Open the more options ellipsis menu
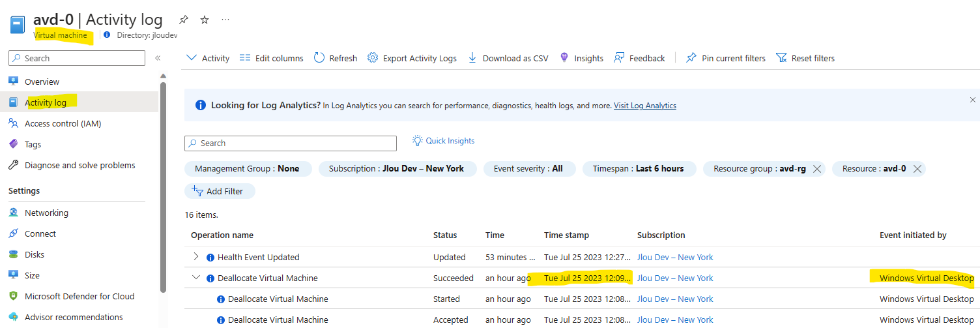This screenshot has width=980, height=328. [225, 20]
